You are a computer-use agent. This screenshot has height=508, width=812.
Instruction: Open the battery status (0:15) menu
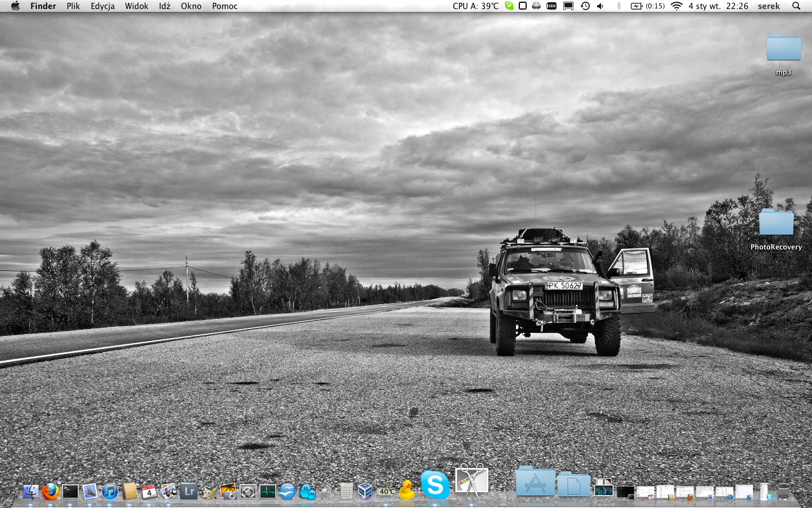tap(647, 6)
